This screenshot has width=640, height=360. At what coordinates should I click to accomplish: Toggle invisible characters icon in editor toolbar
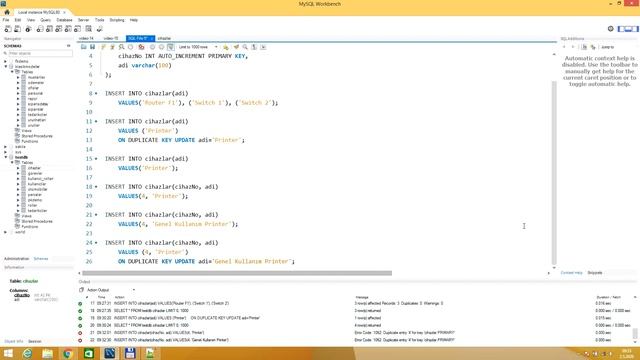pyautogui.click(x=254, y=47)
